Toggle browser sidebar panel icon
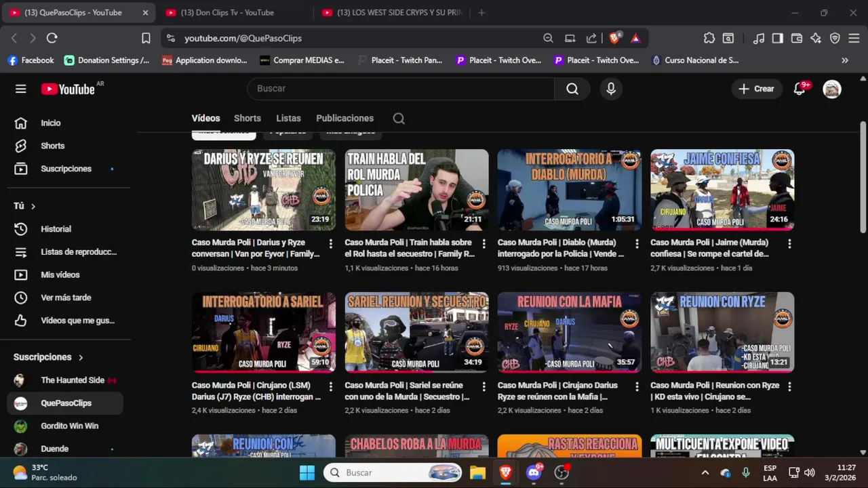This screenshot has height=488, width=868. tap(778, 39)
